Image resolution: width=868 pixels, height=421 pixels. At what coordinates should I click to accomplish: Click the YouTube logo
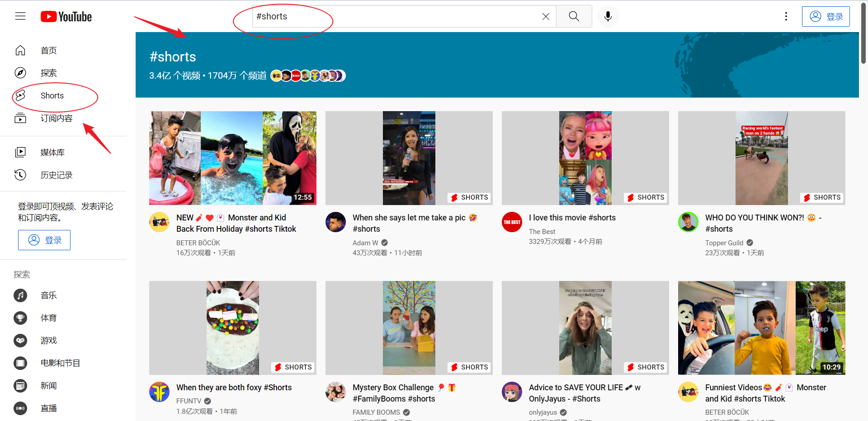pyautogui.click(x=66, y=17)
